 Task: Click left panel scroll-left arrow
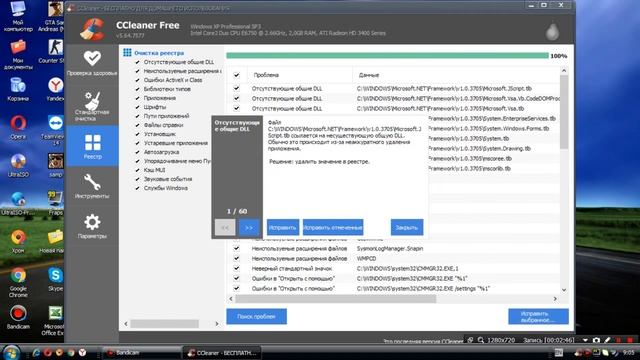point(126,324)
